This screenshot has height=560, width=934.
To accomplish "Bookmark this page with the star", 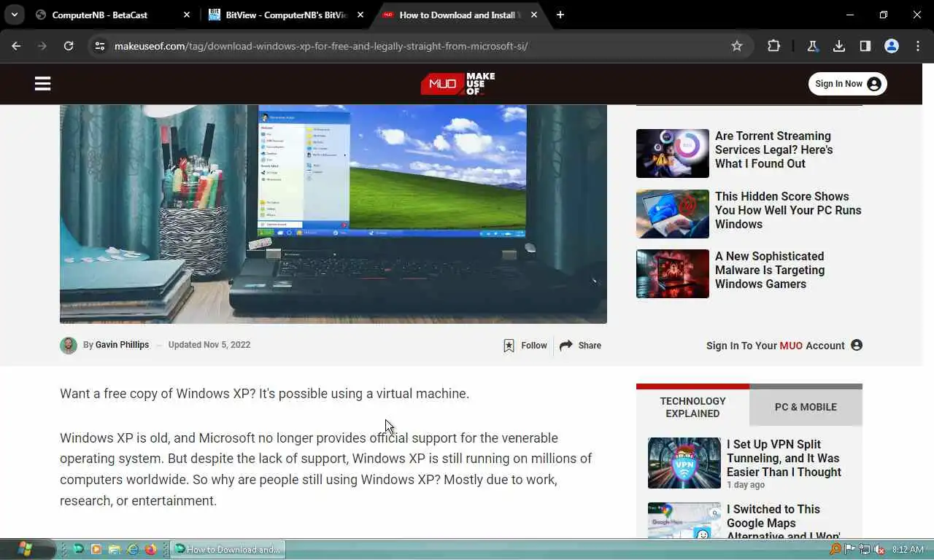I will coord(737,46).
